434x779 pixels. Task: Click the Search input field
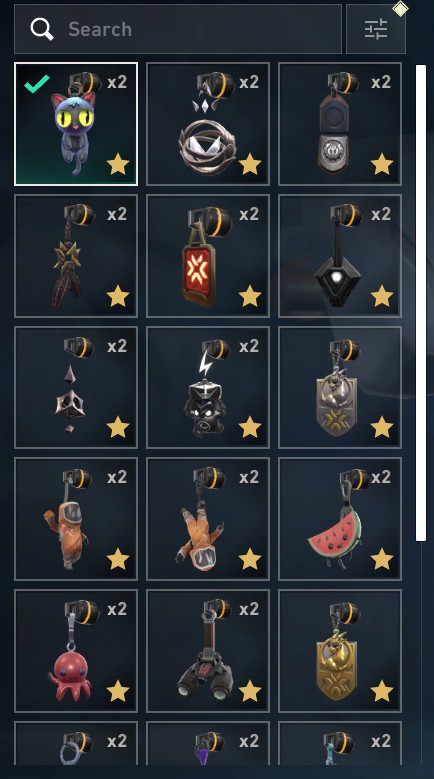pyautogui.click(x=178, y=29)
